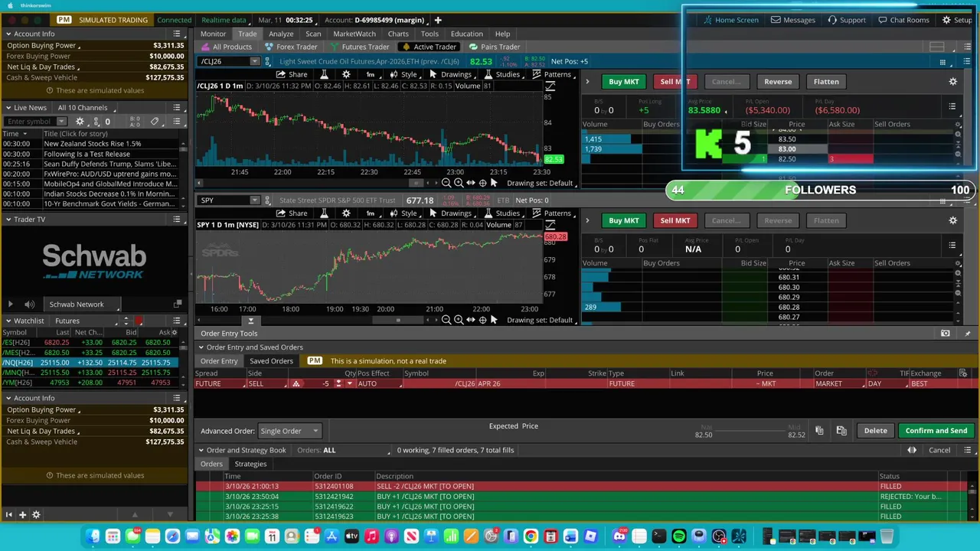This screenshot has height=551, width=980.
Task: Collapse the Watchlist panel
Action: (8, 321)
